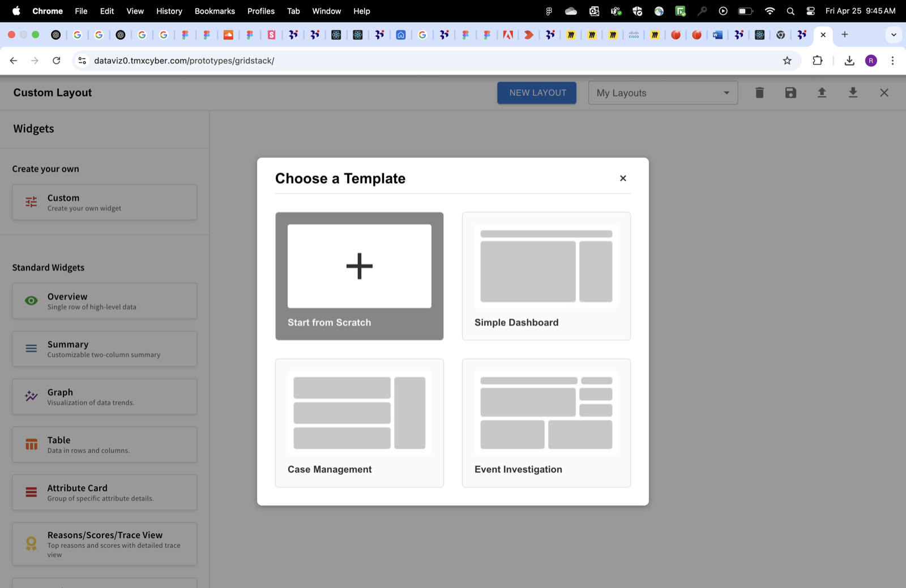Click the Attribute Card icon
The height and width of the screenshot is (588, 906).
(31, 492)
